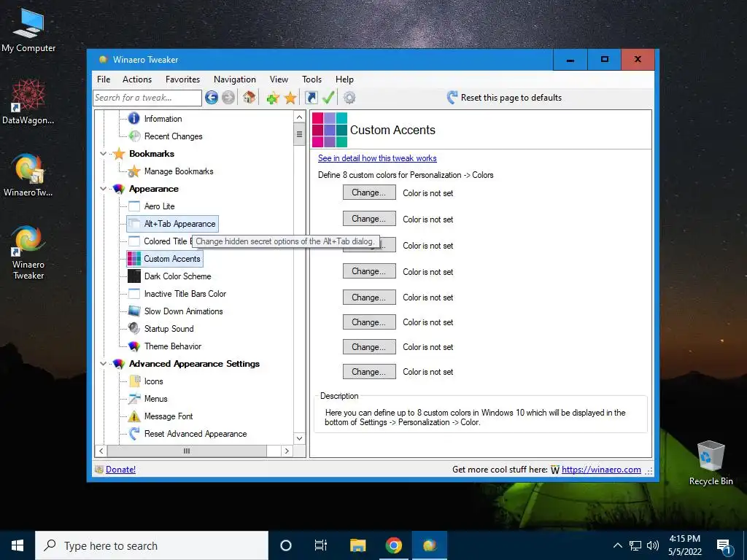The height and width of the screenshot is (560, 747).
Task: Open See in detail how this tweak works link
Action: pyautogui.click(x=377, y=158)
